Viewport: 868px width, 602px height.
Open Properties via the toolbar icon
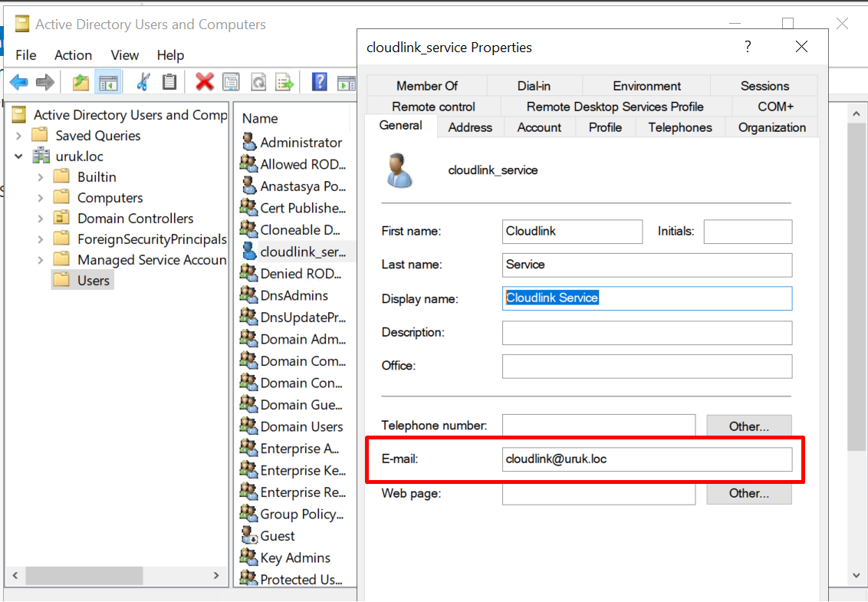point(231,82)
